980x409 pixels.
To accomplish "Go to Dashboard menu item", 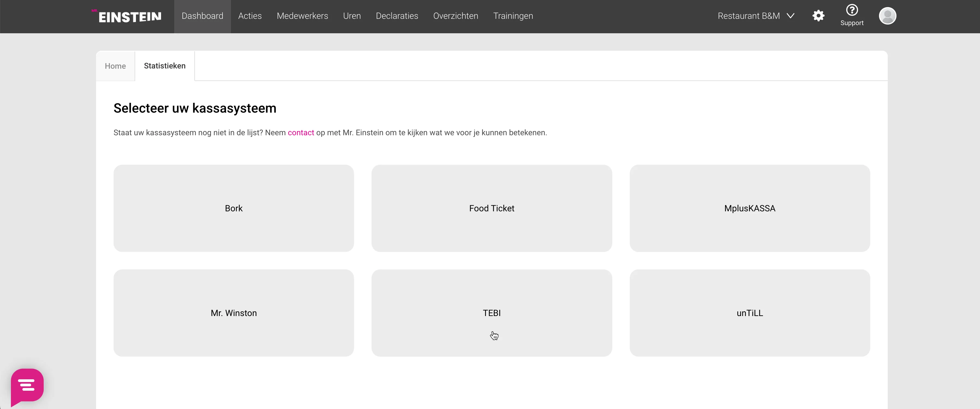I will pos(202,16).
